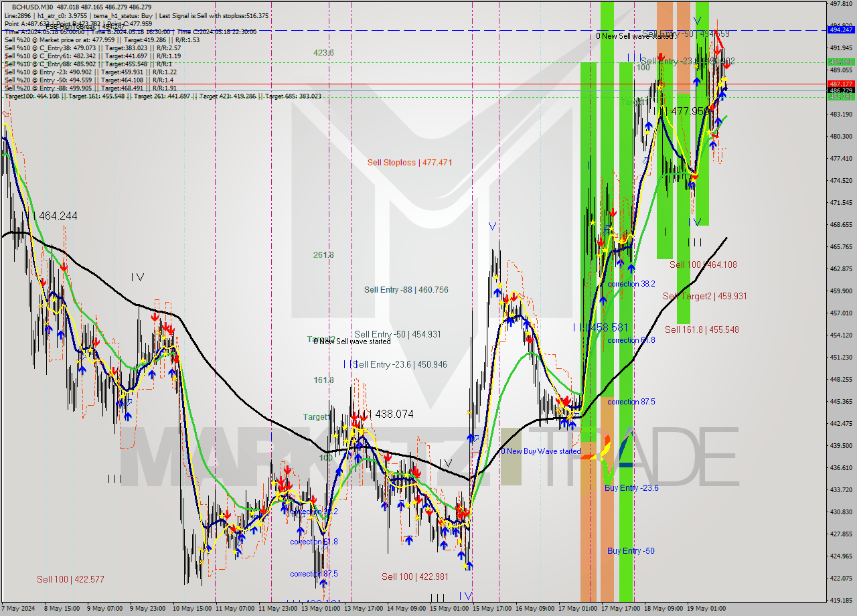The width and height of the screenshot is (857, 616).
Task: Click the 'Sell Entry -50 | 454.931' label
Action: coord(398,334)
